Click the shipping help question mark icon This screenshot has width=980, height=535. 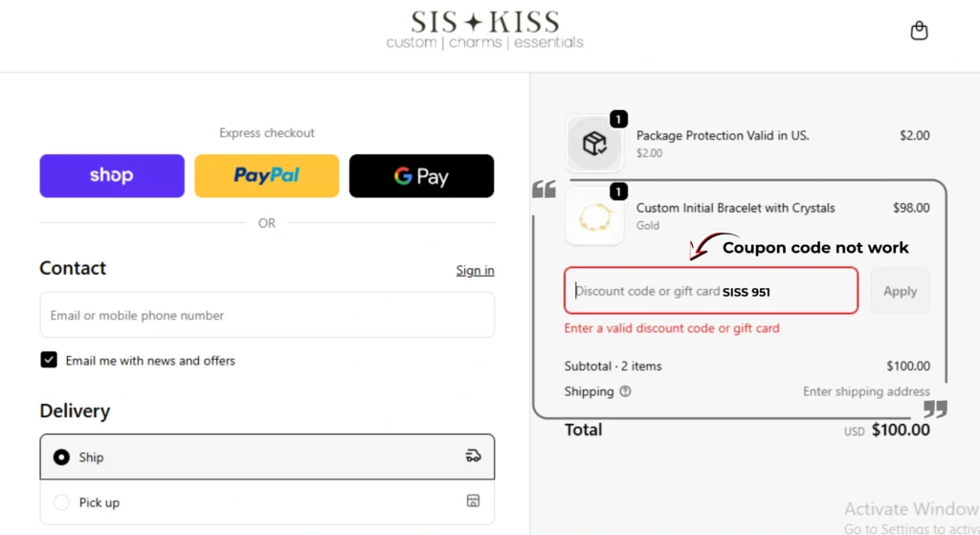coord(625,391)
